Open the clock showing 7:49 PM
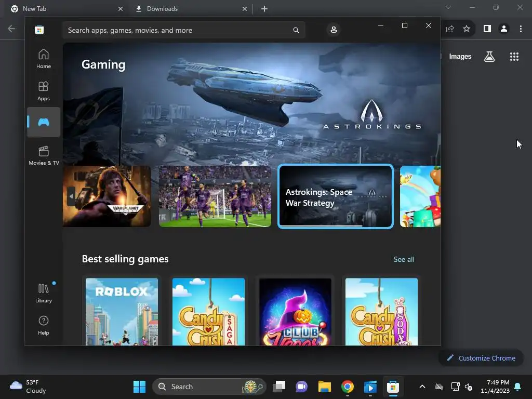 pos(495,387)
